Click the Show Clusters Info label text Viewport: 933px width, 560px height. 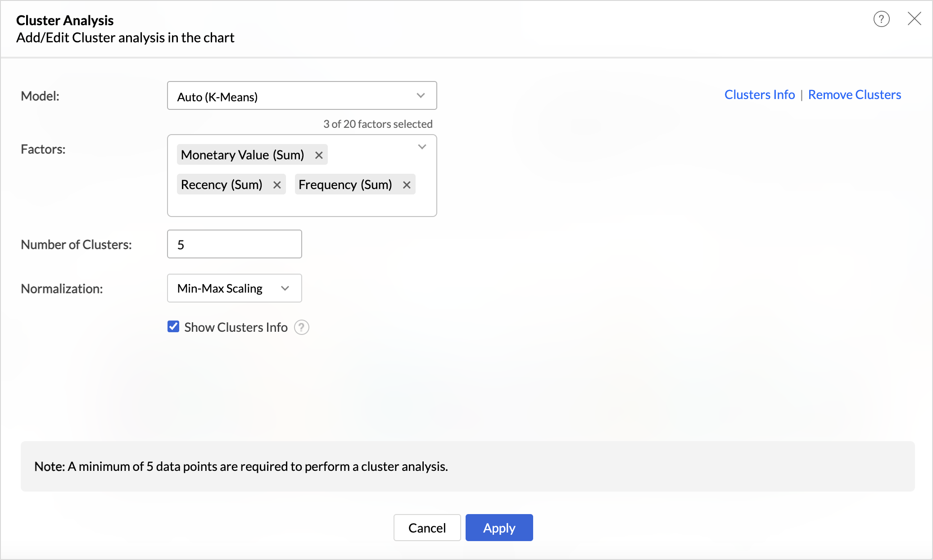(x=236, y=327)
